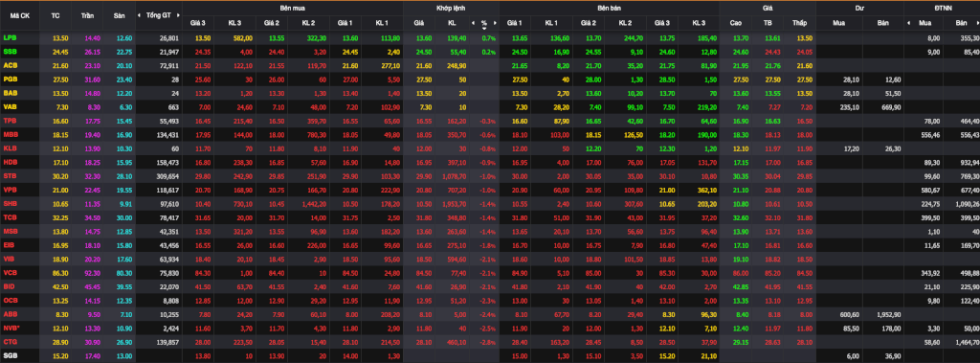
Task: Click the Bên bán group header
Action: (x=609, y=8)
